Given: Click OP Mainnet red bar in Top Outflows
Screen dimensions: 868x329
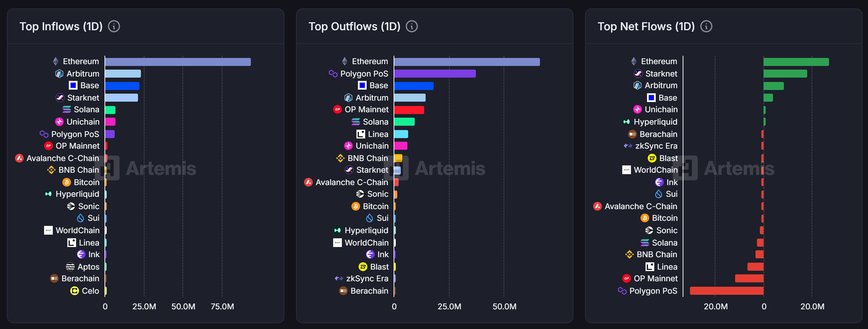Looking at the screenshot, I should coord(409,110).
